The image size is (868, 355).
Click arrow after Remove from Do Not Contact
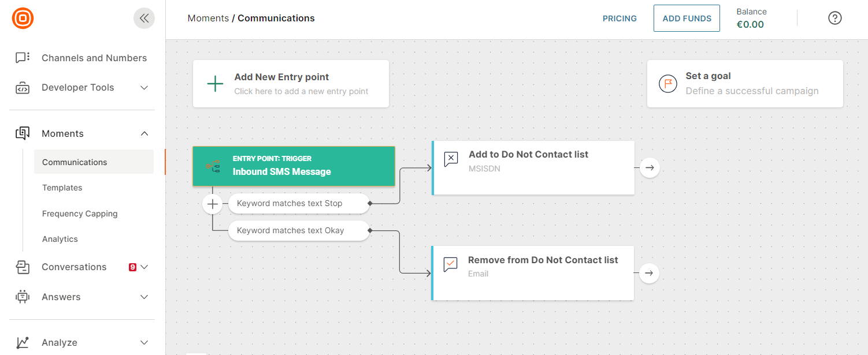tap(649, 273)
